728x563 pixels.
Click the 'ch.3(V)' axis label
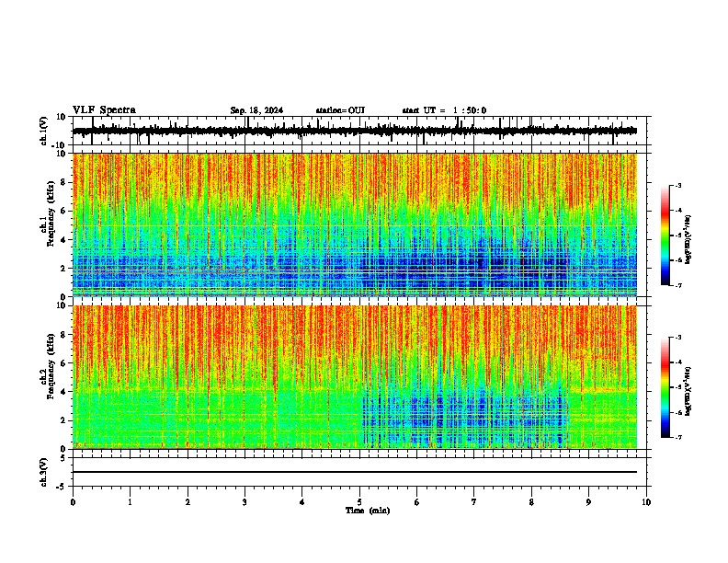(44, 473)
